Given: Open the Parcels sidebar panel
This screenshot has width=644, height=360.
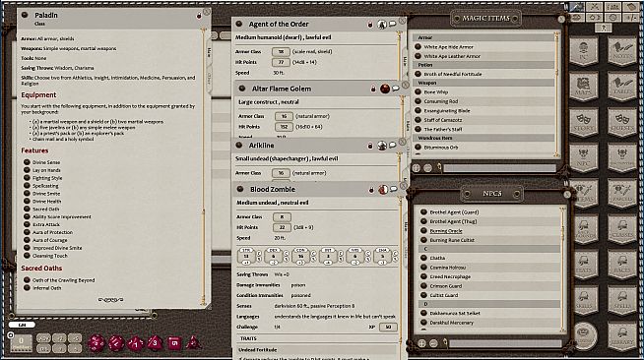Looking at the screenshot, I should (622, 194).
